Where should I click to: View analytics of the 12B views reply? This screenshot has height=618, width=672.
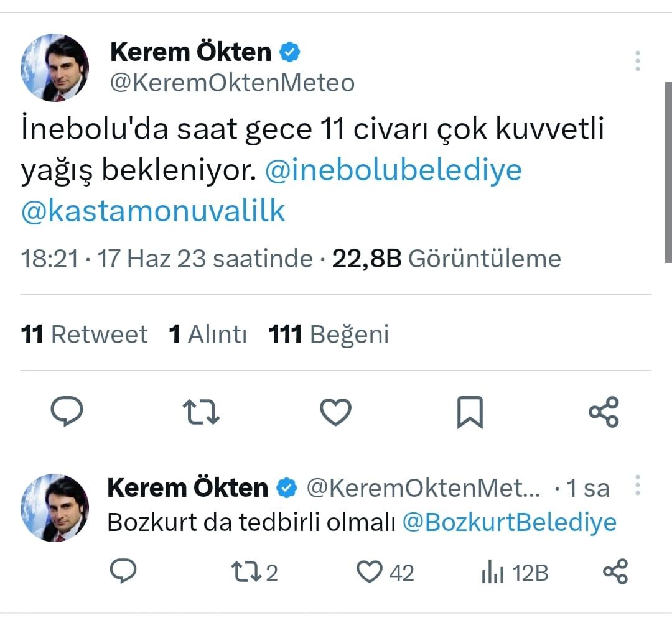click(x=492, y=573)
